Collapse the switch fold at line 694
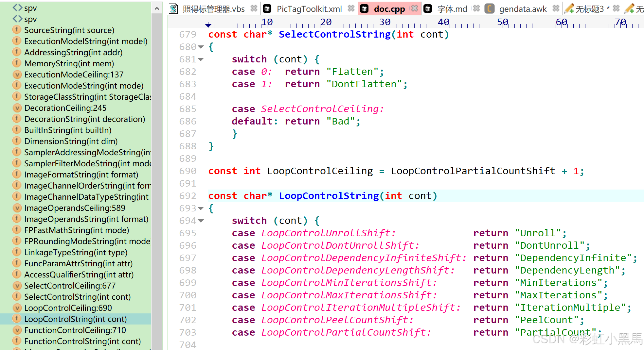The height and width of the screenshot is (350, 644). click(201, 221)
